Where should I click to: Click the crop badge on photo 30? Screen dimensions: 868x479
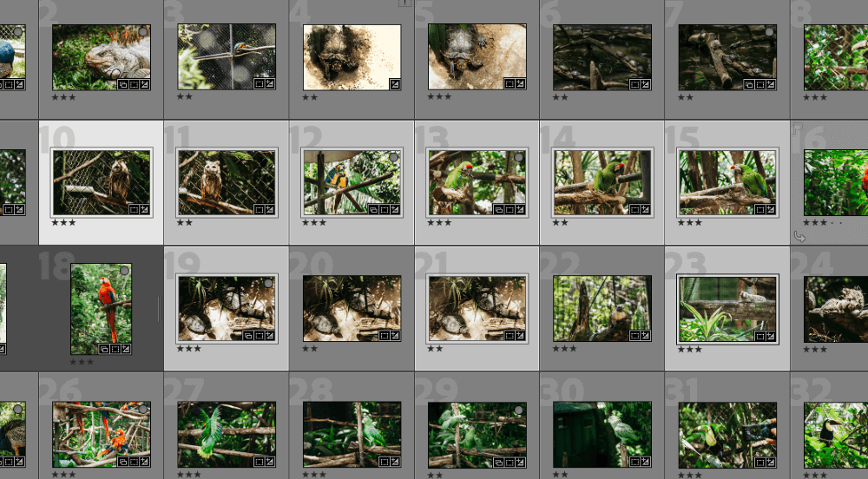tap(635, 462)
